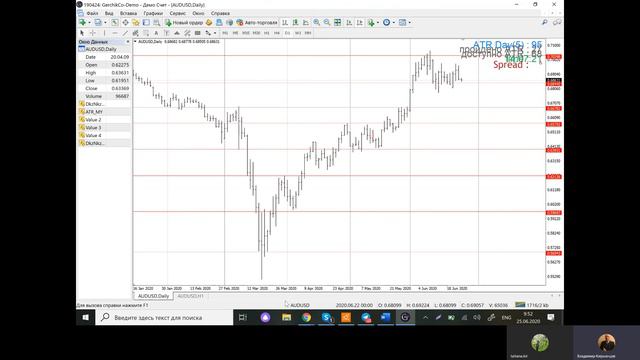
Task: Open the chart Templates icon
Action: pos(402,22)
